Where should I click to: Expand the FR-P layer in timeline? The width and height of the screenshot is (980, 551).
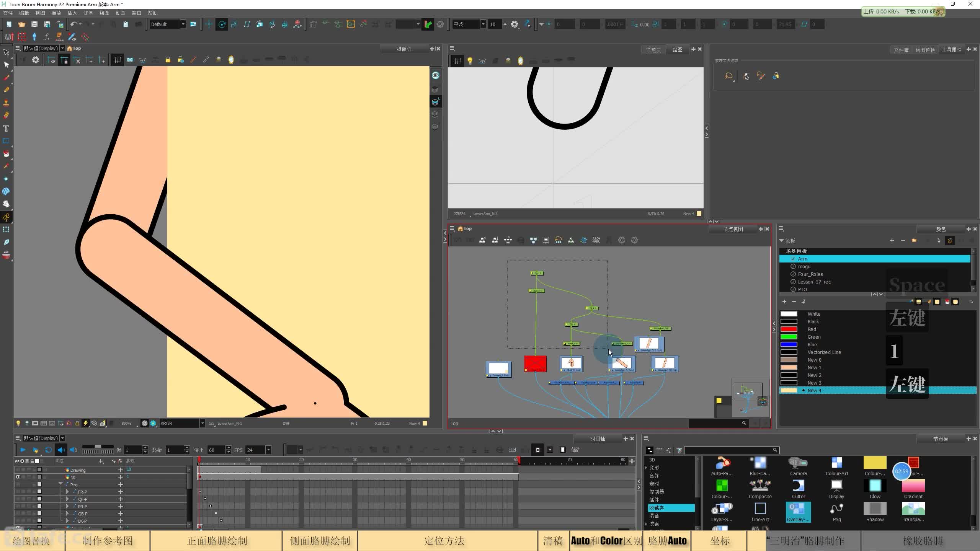(x=67, y=492)
